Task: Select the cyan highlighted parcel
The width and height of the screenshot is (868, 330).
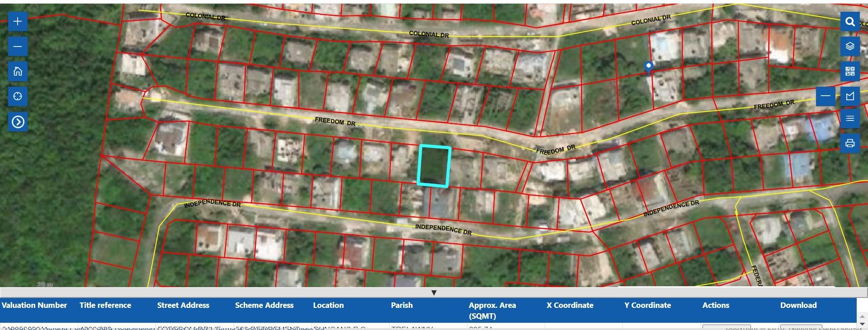Action: coord(434,166)
